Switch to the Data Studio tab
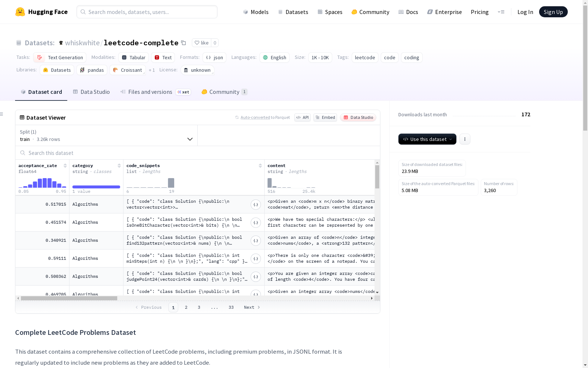This screenshot has height=368, width=588. click(x=92, y=92)
